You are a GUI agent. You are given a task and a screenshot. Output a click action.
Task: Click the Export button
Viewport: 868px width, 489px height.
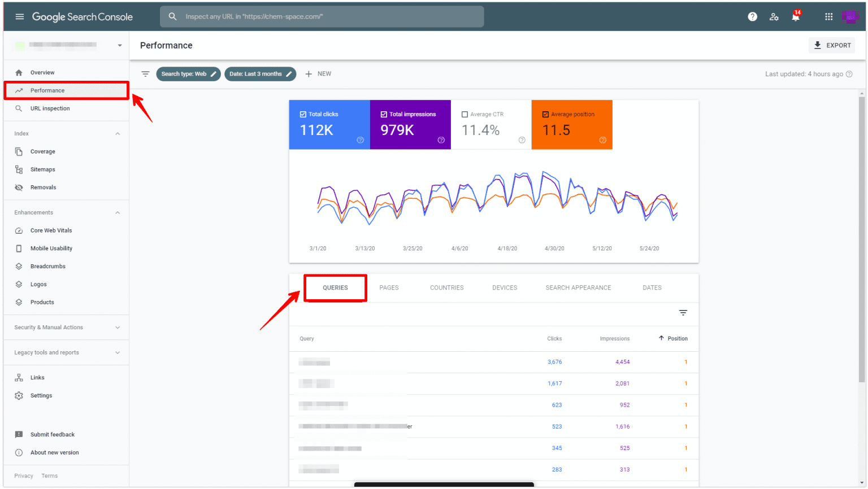(x=833, y=45)
